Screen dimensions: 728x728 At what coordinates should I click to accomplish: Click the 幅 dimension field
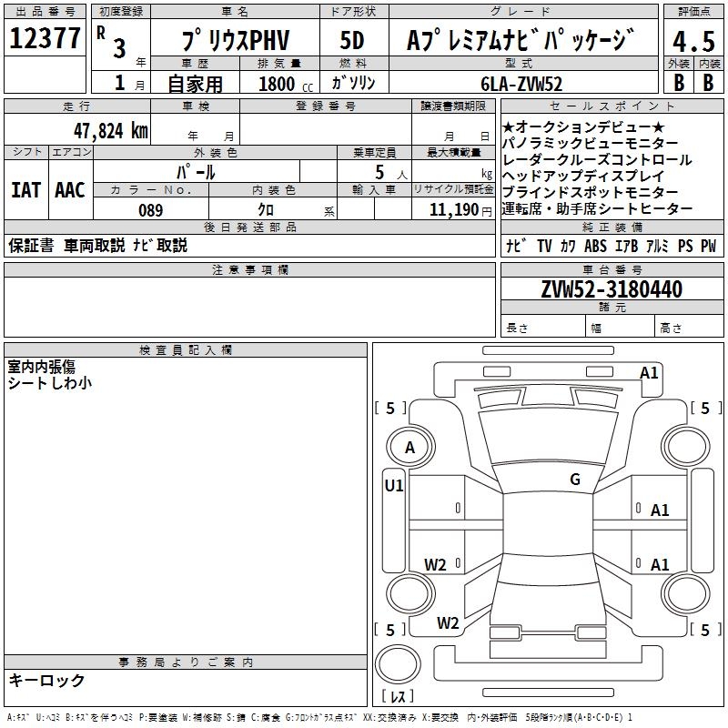click(620, 326)
